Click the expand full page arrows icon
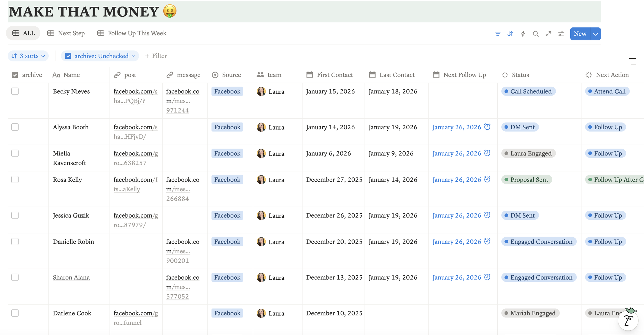The width and height of the screenshot is (644, 335). coord(548,34)
